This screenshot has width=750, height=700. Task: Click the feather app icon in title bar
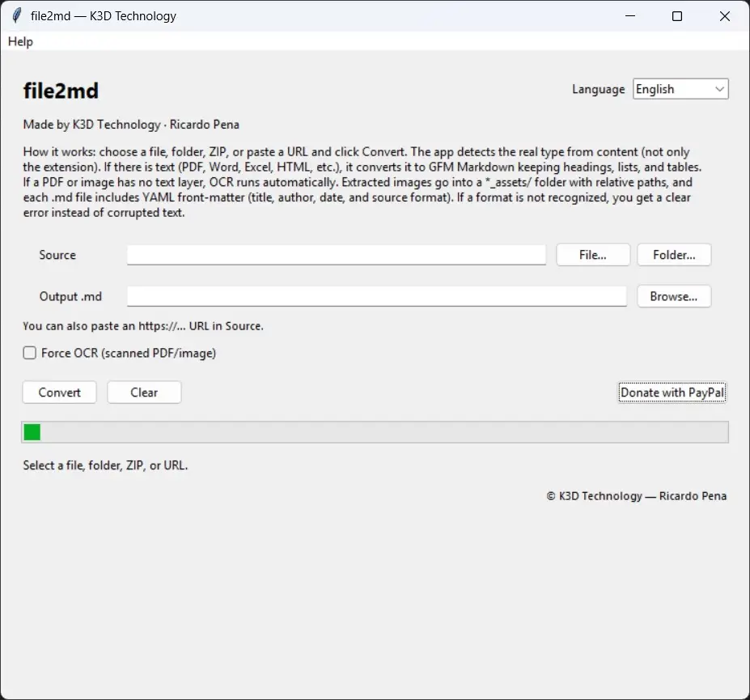click(16, 16)
